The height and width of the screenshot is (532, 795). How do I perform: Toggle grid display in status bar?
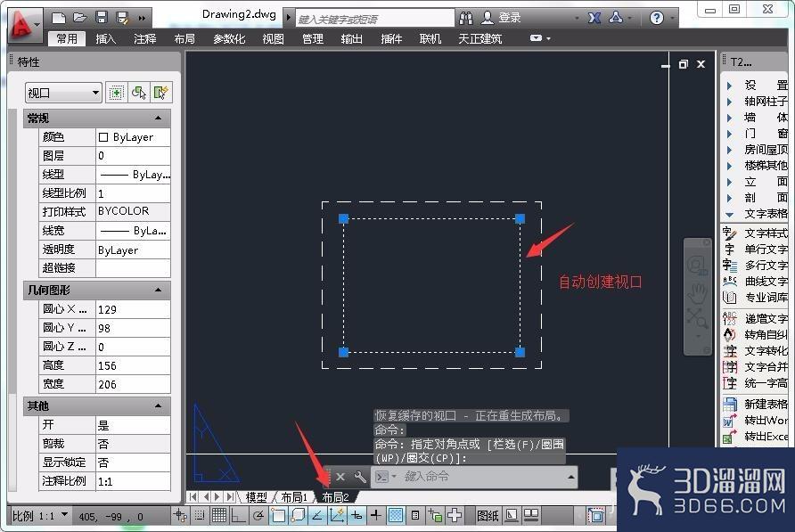219,516
